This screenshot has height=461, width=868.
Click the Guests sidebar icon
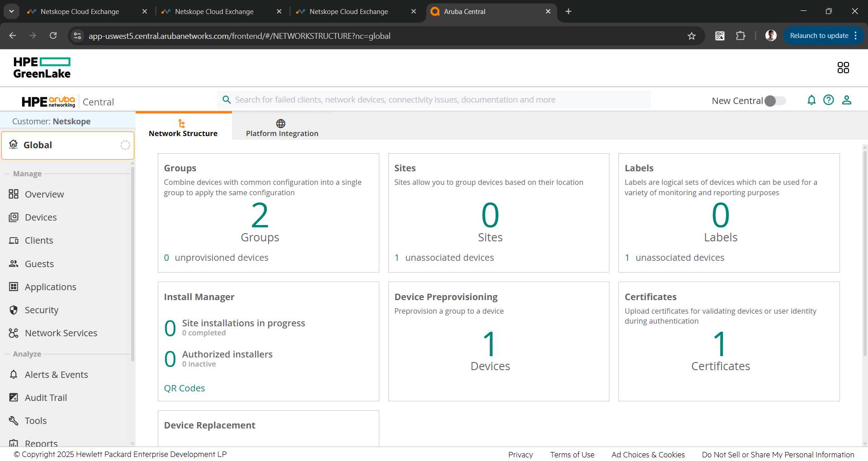pyautogui.click(x=14, y=263)
